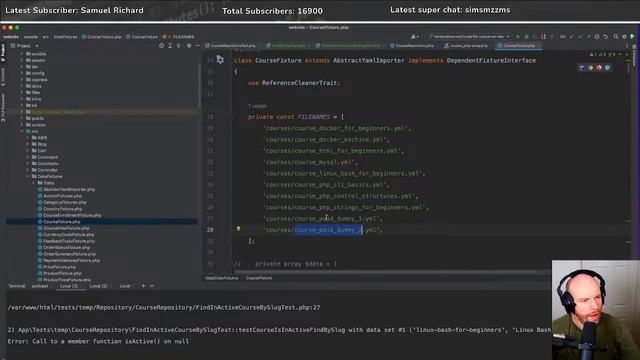Click the user account icon in toolbar
640x360 pixels.
click(x=414, y=37)
